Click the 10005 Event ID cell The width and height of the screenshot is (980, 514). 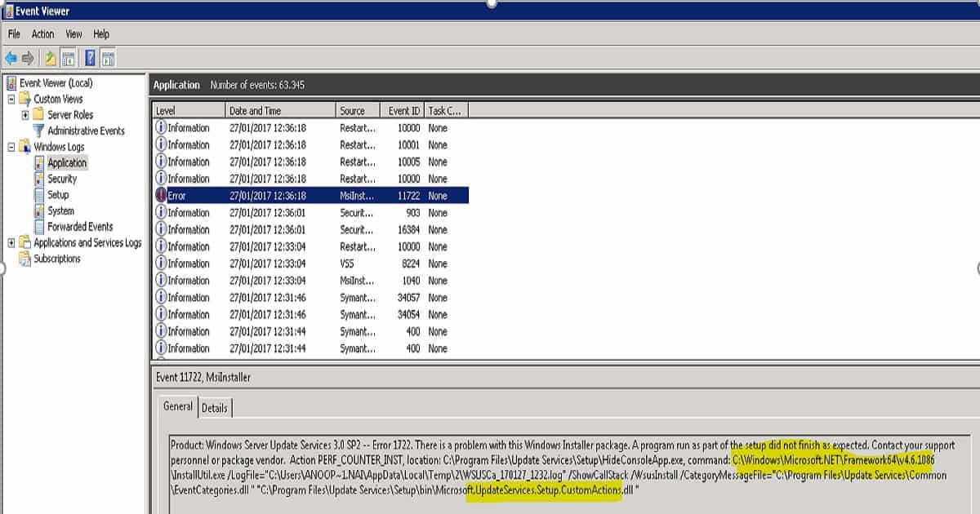[x=409, y=162]
